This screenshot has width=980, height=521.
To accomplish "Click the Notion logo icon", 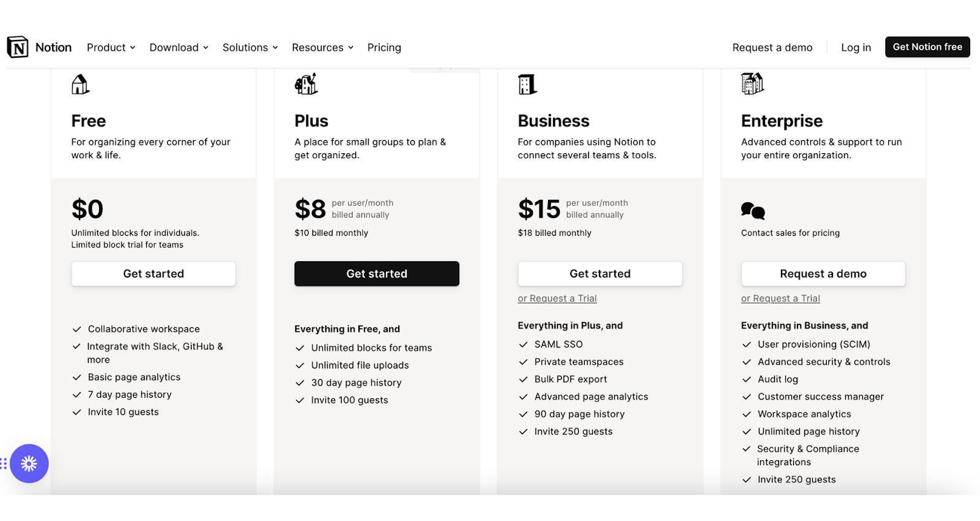I will click(18, 47).
